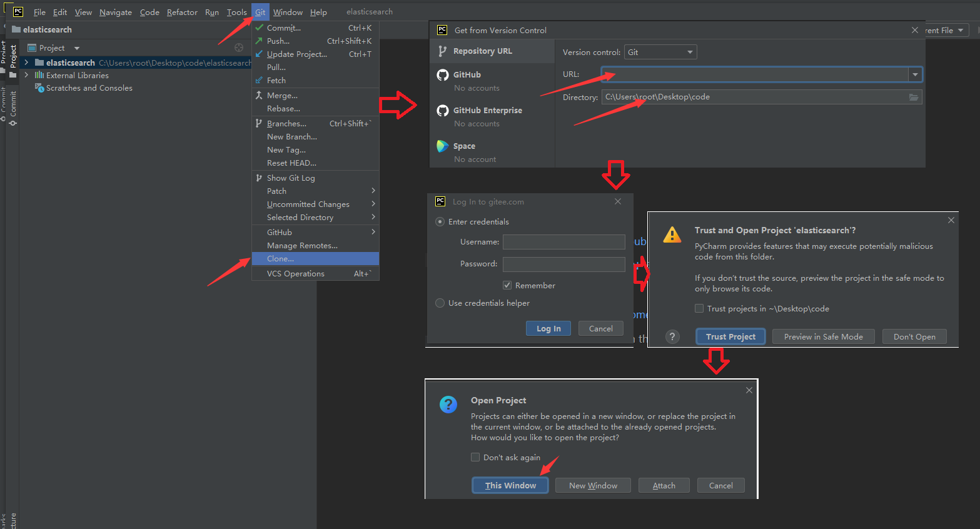Open the Project view selector dropdown

point(77,48)
